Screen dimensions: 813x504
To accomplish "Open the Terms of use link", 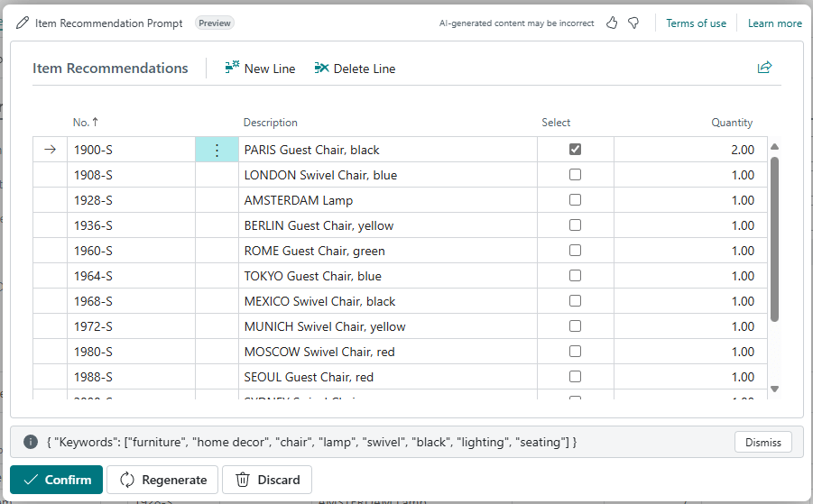I will point(696,23).
